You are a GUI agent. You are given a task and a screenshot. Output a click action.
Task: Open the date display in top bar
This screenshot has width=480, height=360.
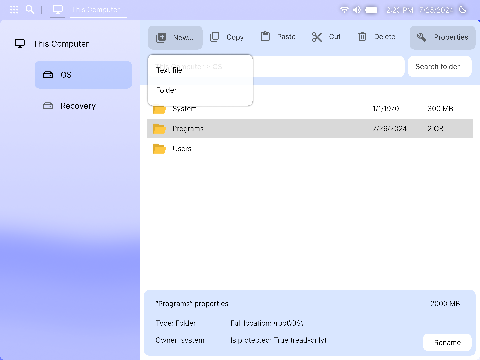(x=436, y=10)
